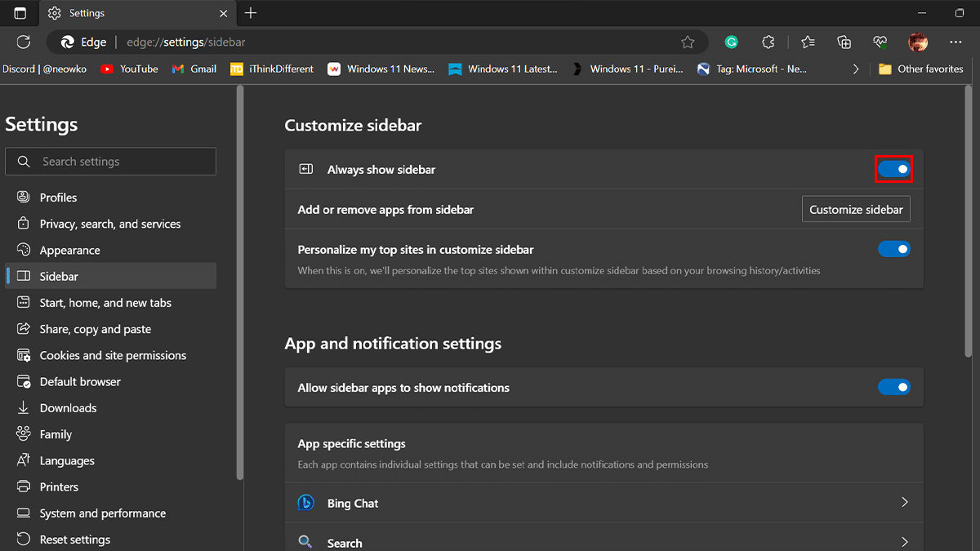Screen dimensions: 980x551
Task: Open the Collections toolbar icon
Action: click(x=844, y=42)
